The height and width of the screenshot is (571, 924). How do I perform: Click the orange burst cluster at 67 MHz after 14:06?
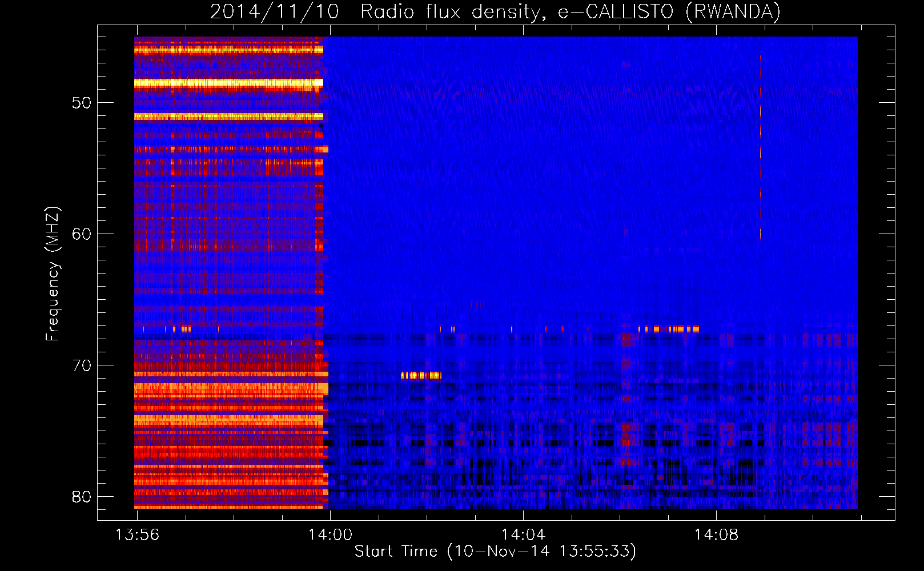(x=669, y=329)
